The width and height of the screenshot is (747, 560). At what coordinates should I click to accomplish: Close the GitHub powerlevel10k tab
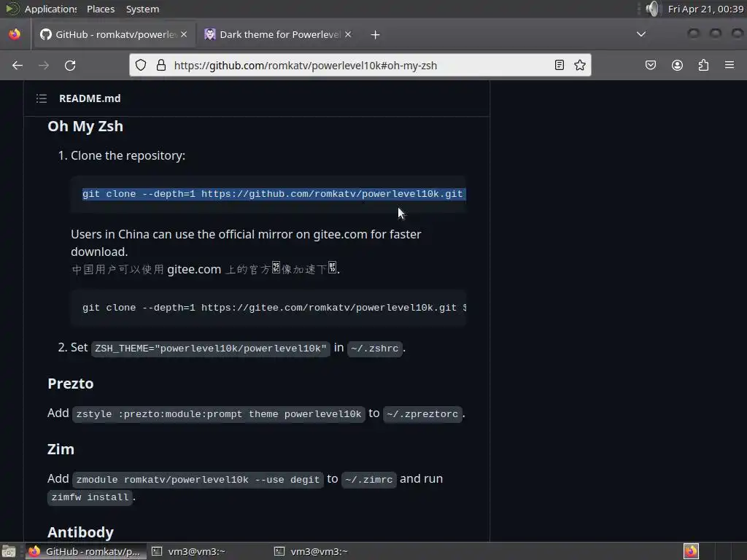point(184,34)
